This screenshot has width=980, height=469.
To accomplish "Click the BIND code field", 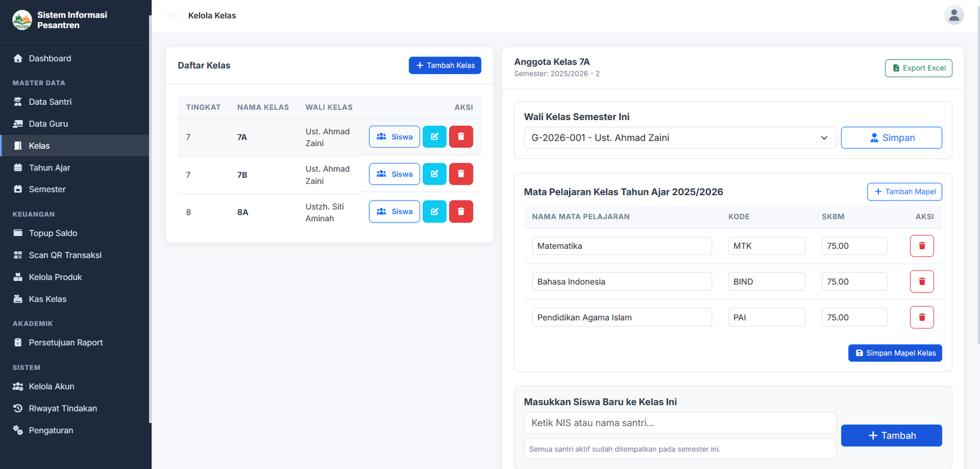I will tap(767, 281).
